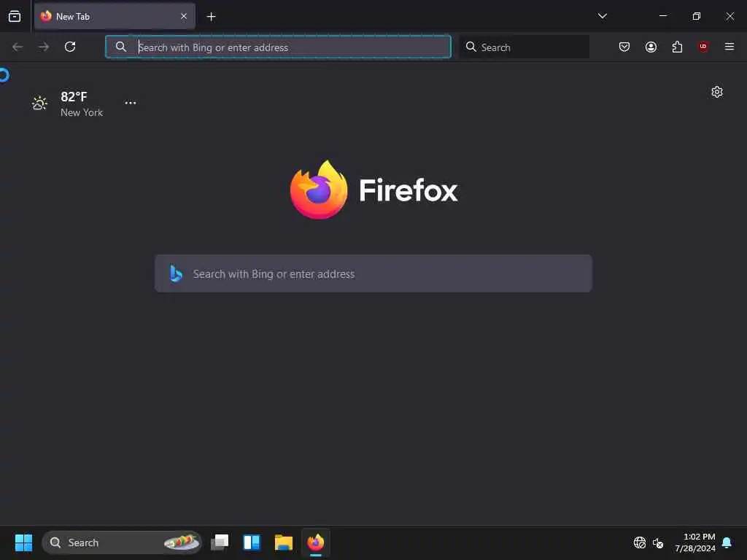This screenshot has height=560, width=747.
Task: Click the Bing logo in search box
Action: (177, 274)
